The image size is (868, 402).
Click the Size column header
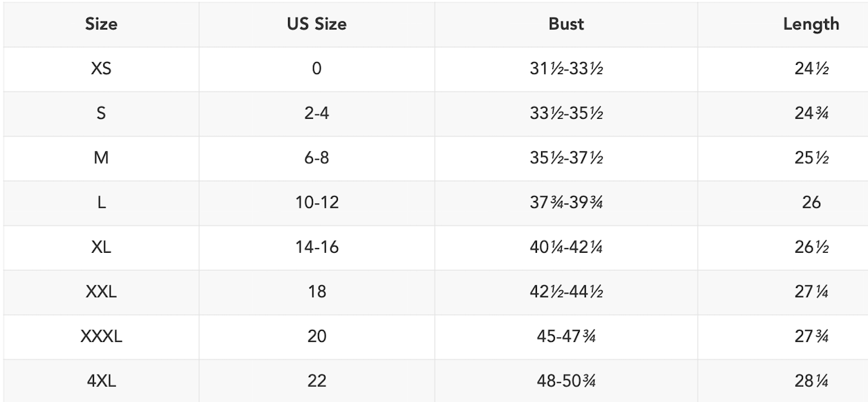pyautogui.click(x=101, y=24)
